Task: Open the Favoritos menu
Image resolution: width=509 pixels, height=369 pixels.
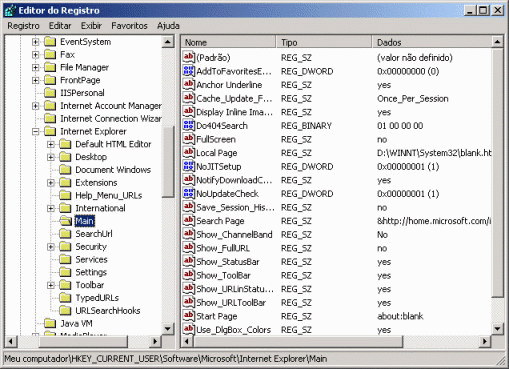Action: [x=129, y=26]
